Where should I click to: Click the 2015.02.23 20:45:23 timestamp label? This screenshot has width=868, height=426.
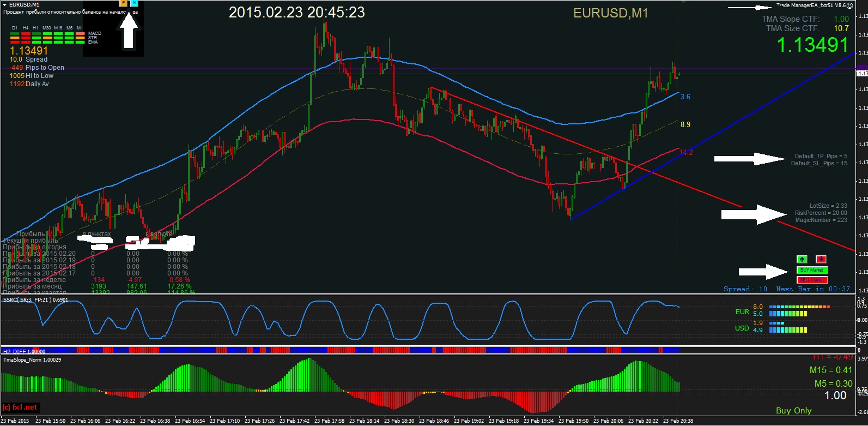pyautogui.click(x=297, y=13)
